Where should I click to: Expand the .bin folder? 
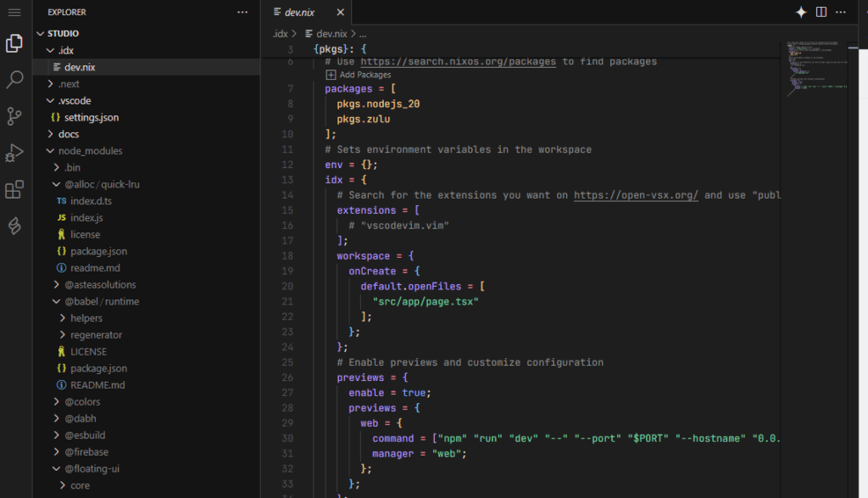(x=57, y=167)
